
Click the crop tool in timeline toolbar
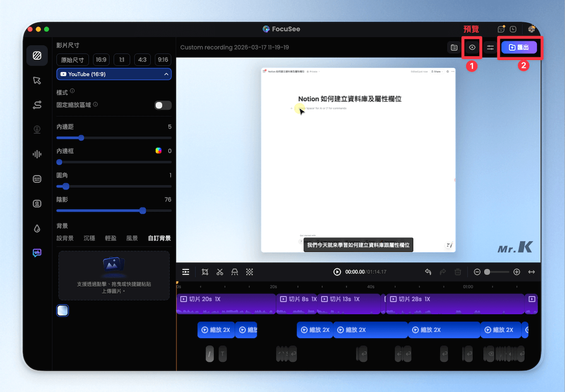205,272
